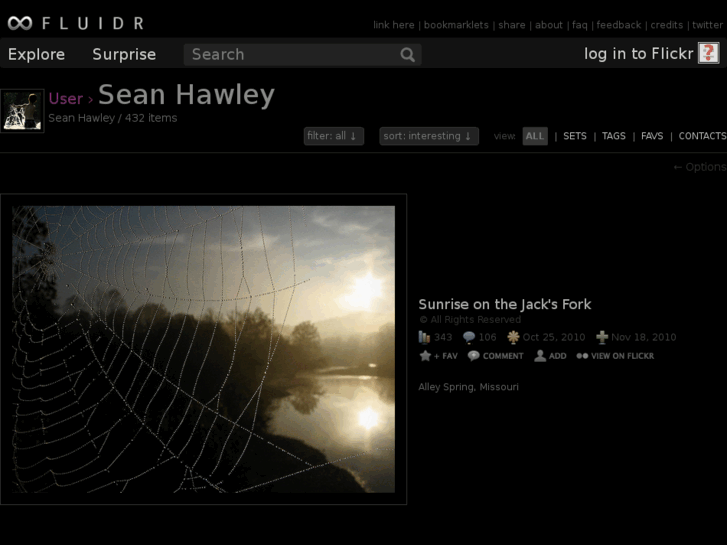Click the COMMENT button label
Viewport: 727px width, 545px height.
(503, 356)
